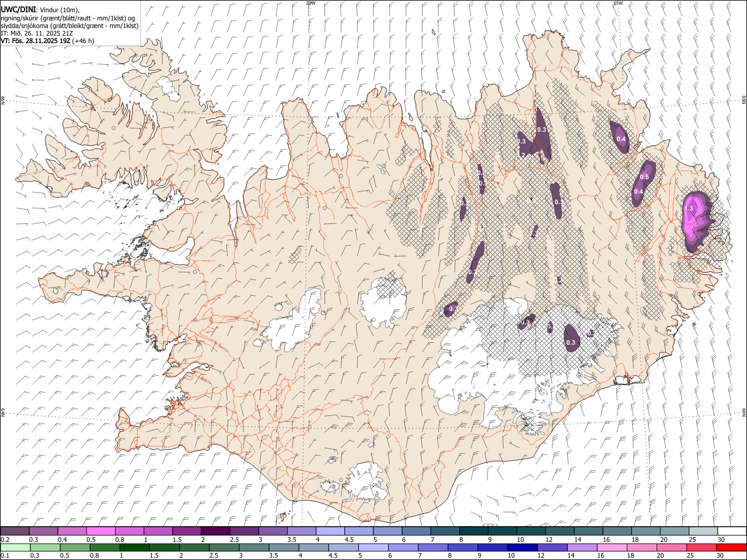Pick the dark green lower swatch for 1–1.5
The width and height of the screenshot is (747, 560).
(134, 548)
